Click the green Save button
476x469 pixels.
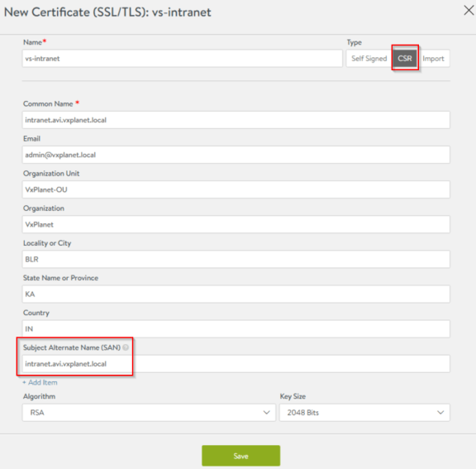240,456
